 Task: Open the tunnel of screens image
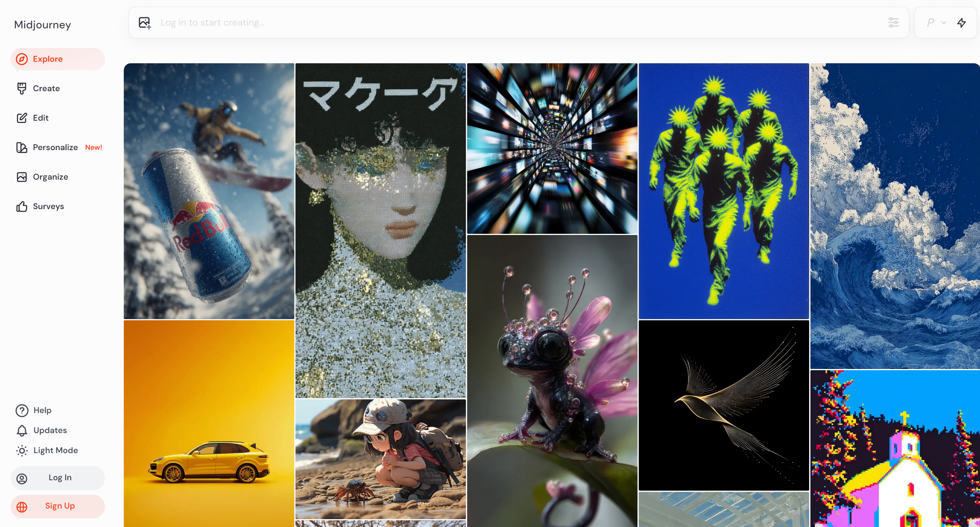552,149
